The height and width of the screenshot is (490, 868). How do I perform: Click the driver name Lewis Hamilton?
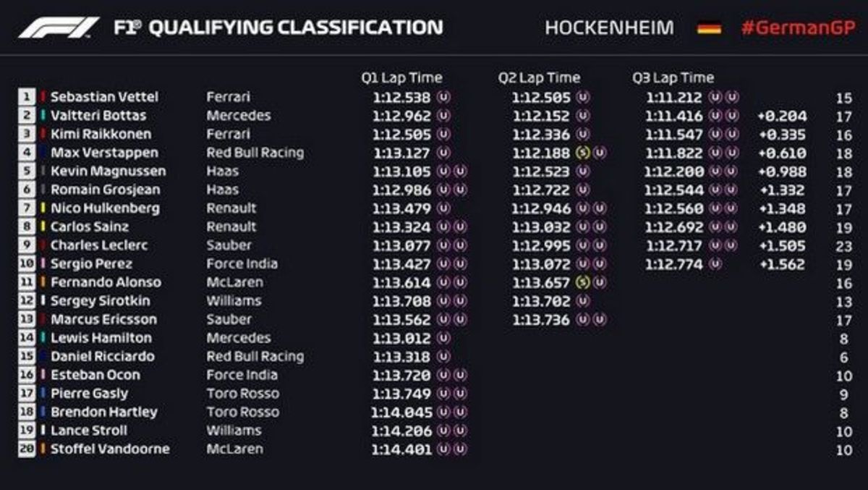pyautogui.click(x=101, y=338)
